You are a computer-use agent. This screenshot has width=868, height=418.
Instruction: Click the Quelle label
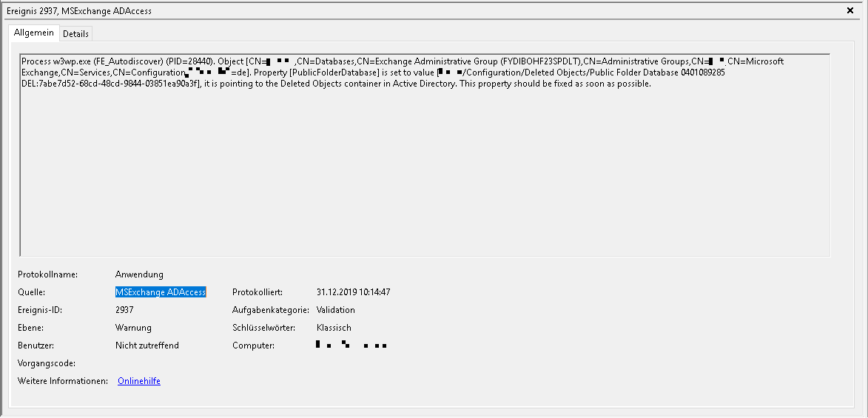(x=31, y=291)
